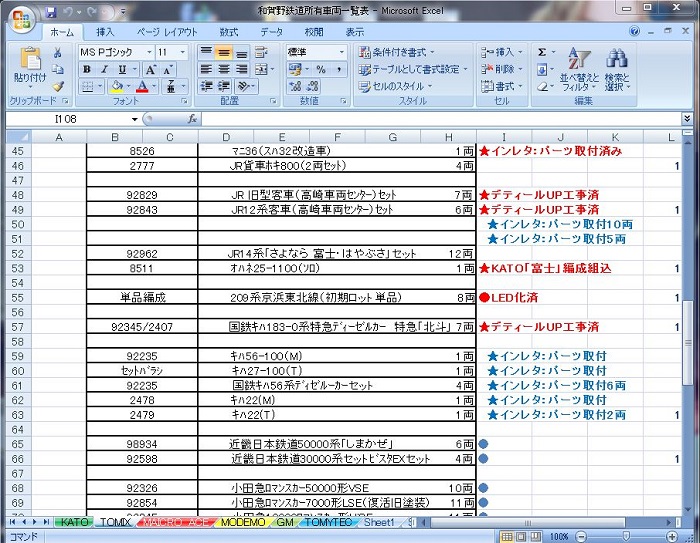
Task: Click 挿入 in the セル group
Action: [x=501, y=52]
